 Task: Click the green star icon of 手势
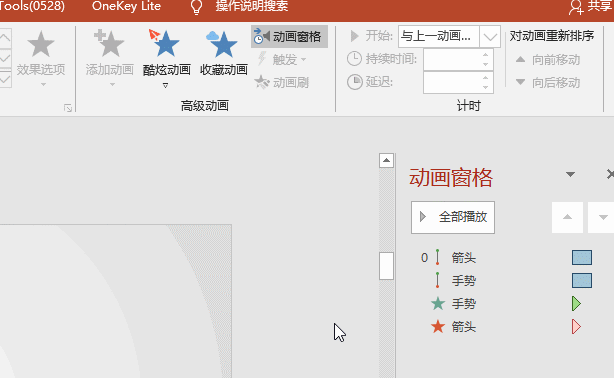pos(438,304)
